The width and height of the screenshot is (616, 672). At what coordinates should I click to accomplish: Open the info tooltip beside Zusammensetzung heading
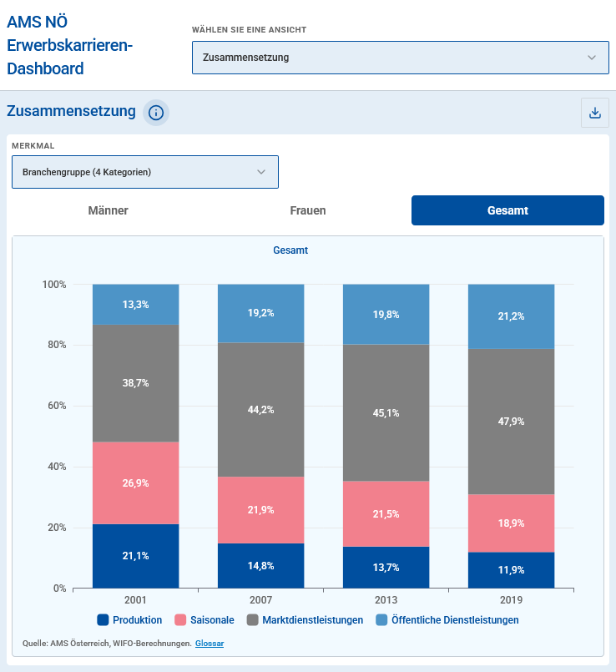coord(156,113)
